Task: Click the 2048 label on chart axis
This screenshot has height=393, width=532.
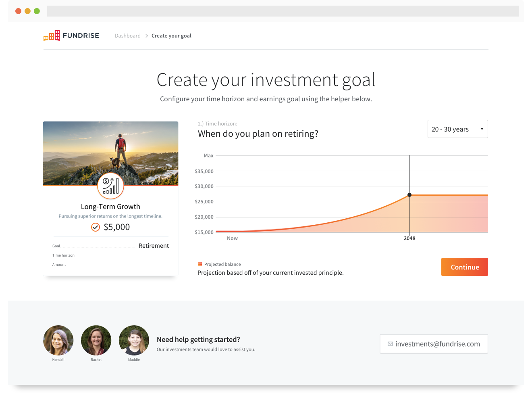Action: pyautogui.click(x=409, y=238)
